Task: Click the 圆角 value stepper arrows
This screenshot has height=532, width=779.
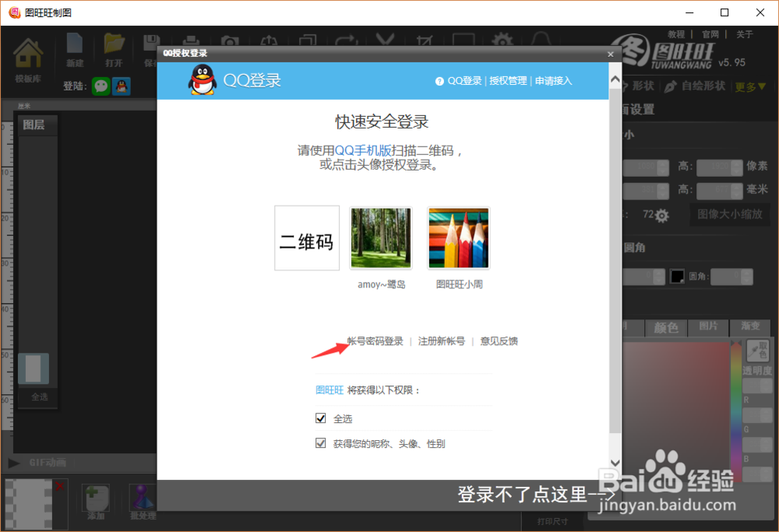Action: (x=747, y=277)
